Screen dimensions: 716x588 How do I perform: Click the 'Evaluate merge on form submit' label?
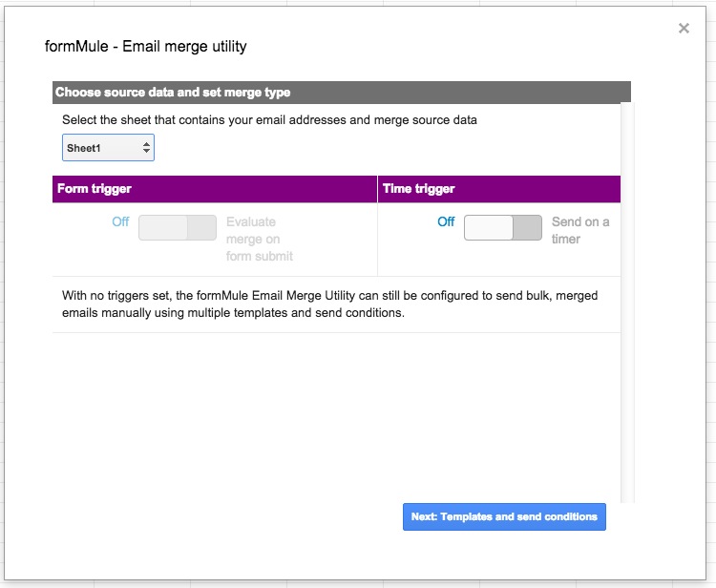(x=260, y=239)
